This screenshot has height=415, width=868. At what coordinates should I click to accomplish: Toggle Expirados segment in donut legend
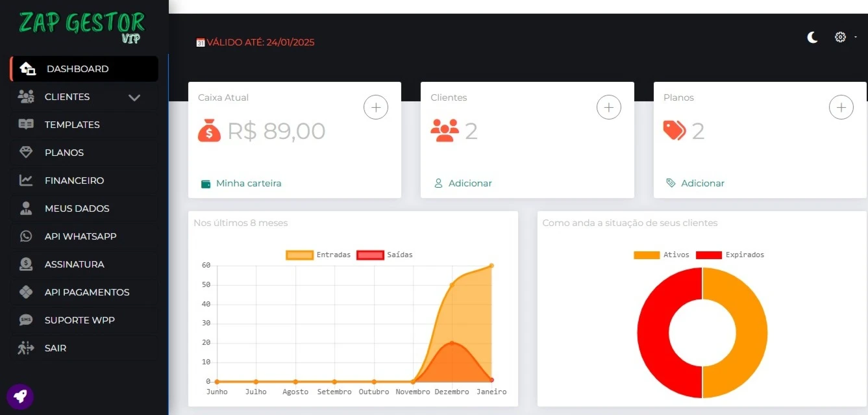tap(730, 255)
